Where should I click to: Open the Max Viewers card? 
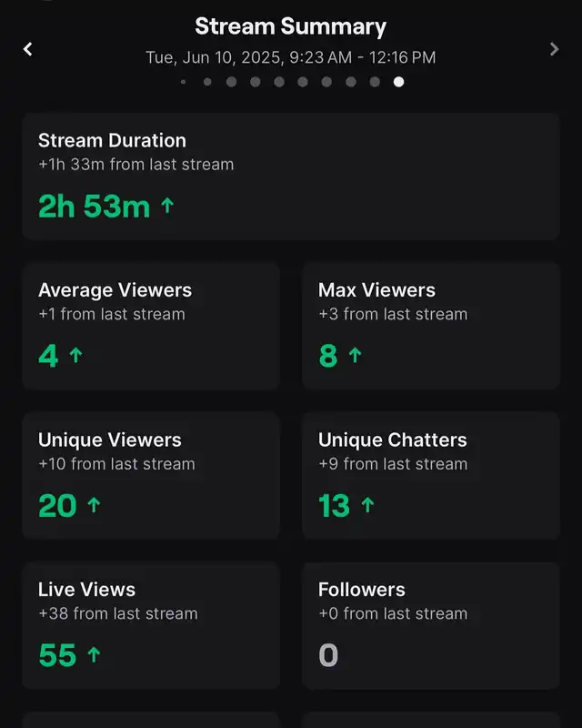430,326
